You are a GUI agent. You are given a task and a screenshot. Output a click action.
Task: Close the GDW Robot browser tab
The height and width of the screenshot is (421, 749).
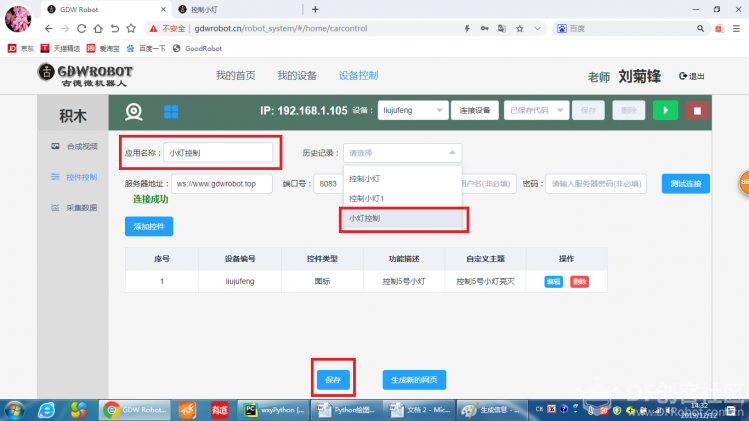coord(163,9)
